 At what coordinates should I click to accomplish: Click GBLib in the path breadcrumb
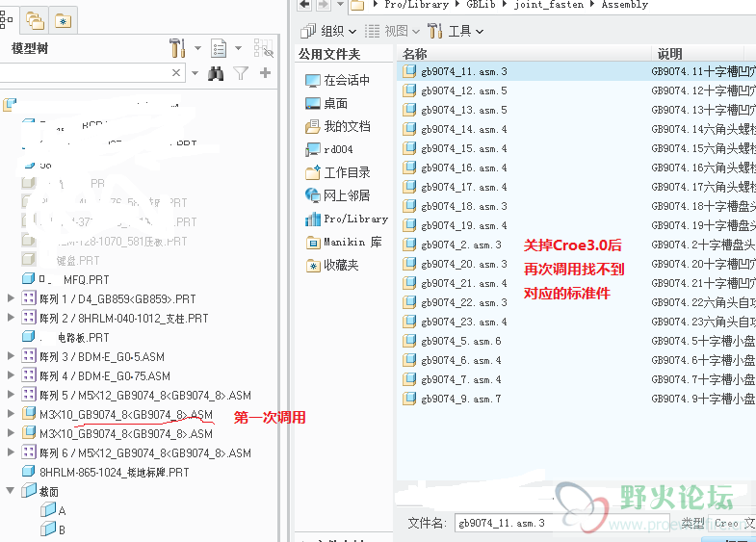pyautogui.click(x=482, y=5)
